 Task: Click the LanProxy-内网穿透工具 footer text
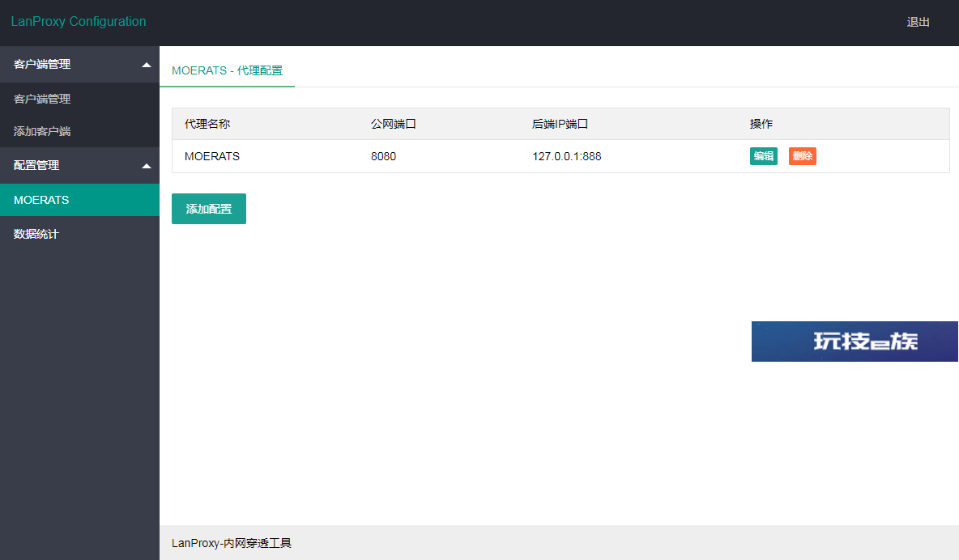click(x=232, y=544)
